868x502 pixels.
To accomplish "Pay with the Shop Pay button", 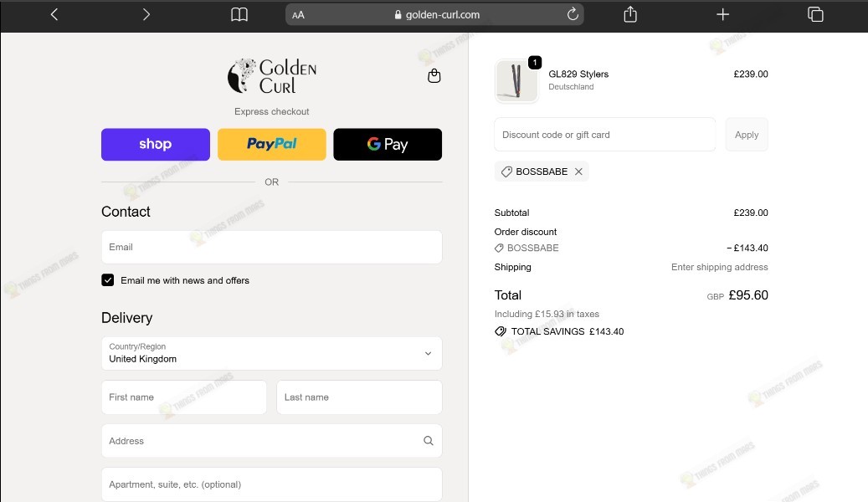I will [x=156, y=145].
